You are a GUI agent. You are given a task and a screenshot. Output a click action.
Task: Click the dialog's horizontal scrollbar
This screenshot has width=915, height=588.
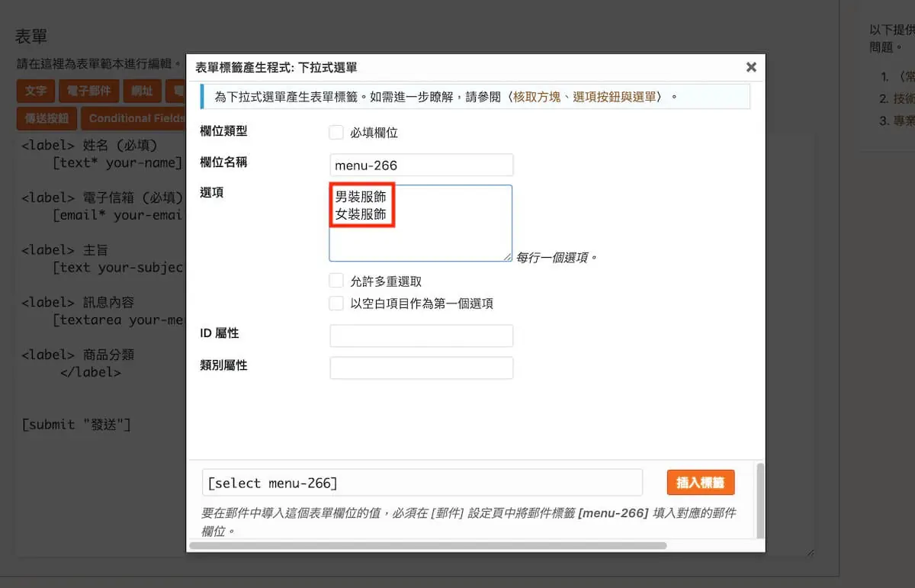428,545
